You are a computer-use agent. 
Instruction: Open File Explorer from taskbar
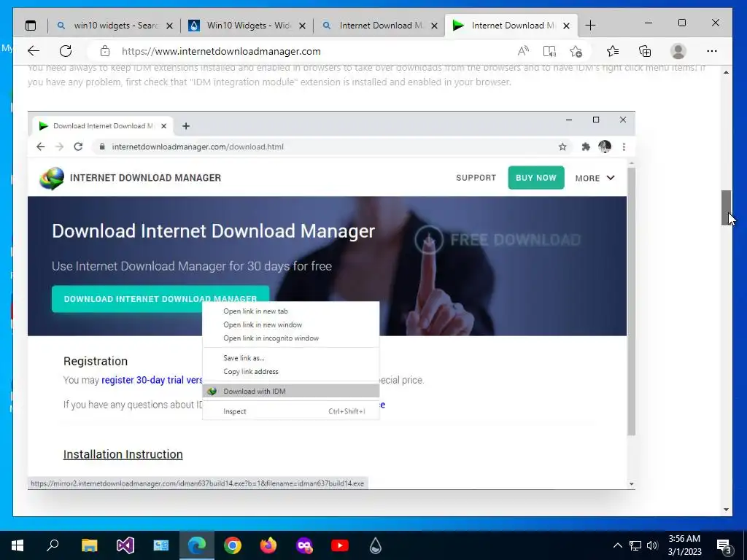coord(89,545)
